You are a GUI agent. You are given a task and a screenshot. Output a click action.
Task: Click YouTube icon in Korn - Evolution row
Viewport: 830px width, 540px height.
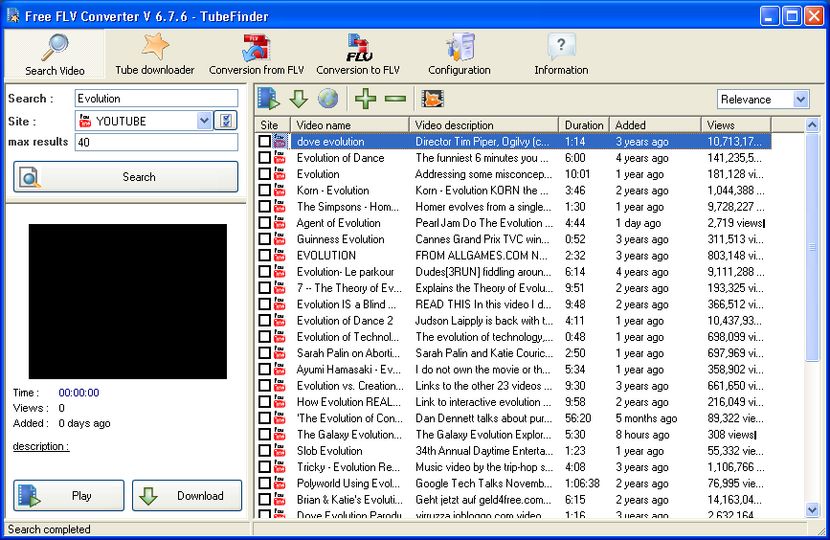coord(279,190)
